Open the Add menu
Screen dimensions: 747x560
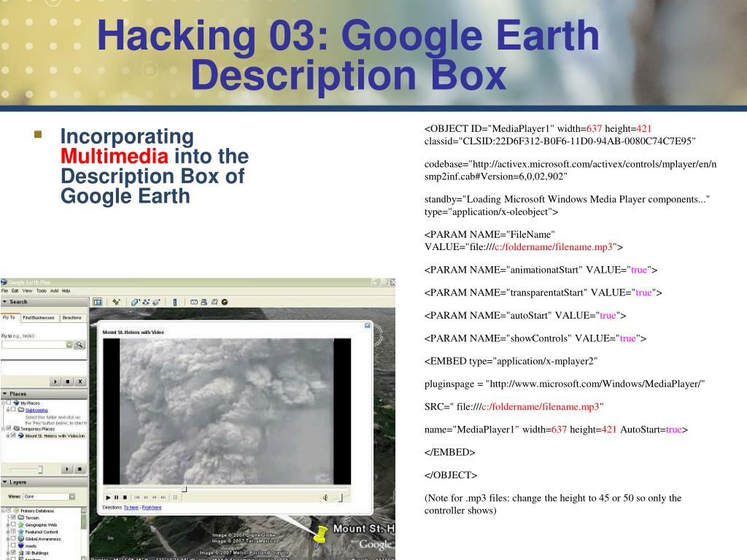click(54, 290)
